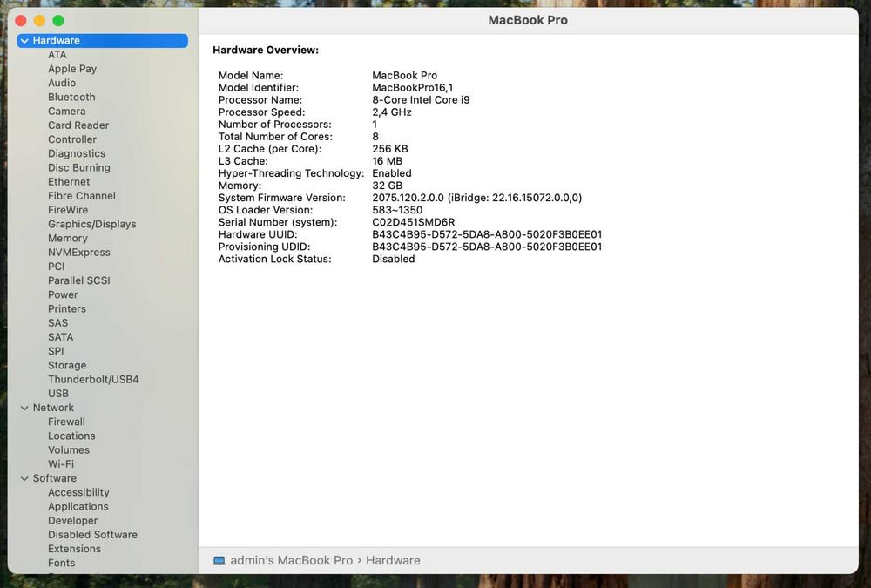Screen dimensions: 871x588
Task: Select Volumes under Network
Action: click(x=69, y=450)
